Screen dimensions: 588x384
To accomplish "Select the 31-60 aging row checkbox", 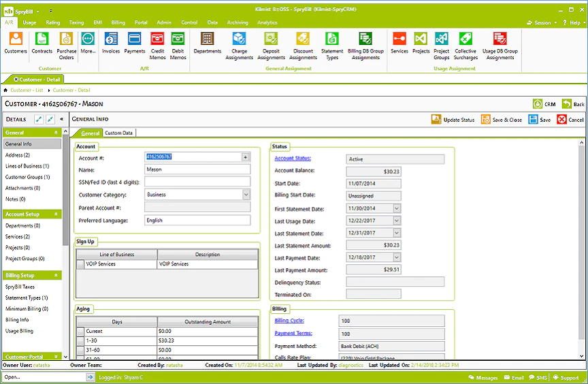I will 80,350.
